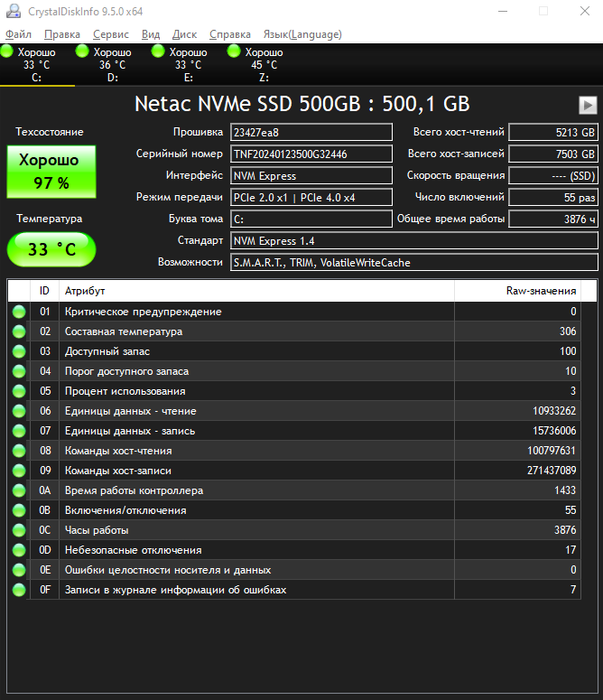Click raw value 1433
This screenshot has width=603, height=700.
tap(565, 490)
